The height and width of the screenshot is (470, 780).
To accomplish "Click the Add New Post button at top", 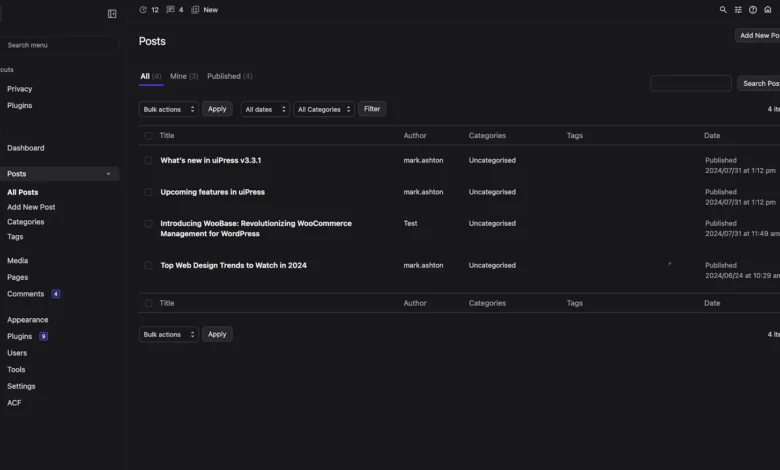I will 758,35.
